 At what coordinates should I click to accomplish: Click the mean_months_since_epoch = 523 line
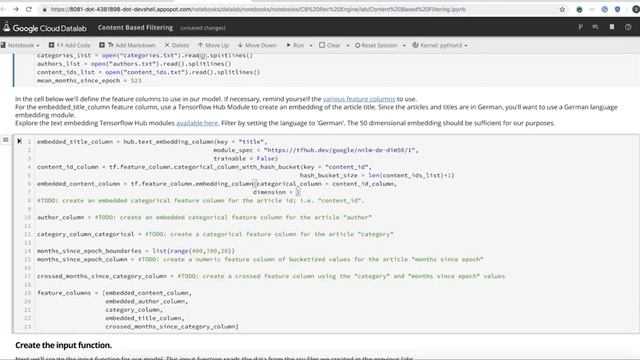(x=89, y=80)
